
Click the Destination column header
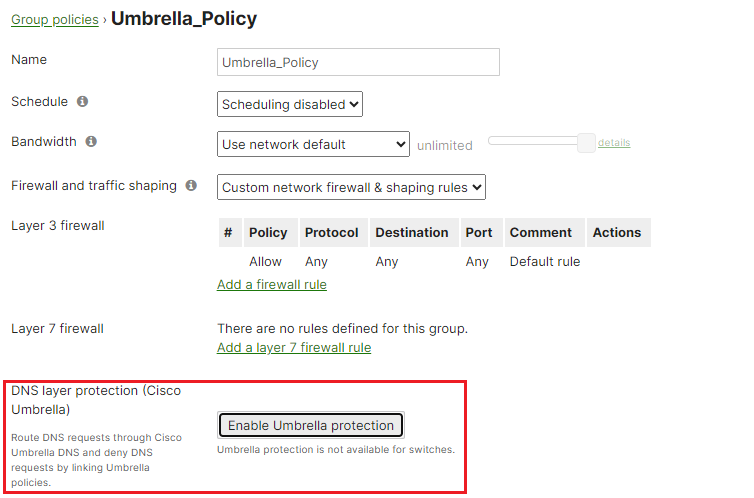[414, 233]
